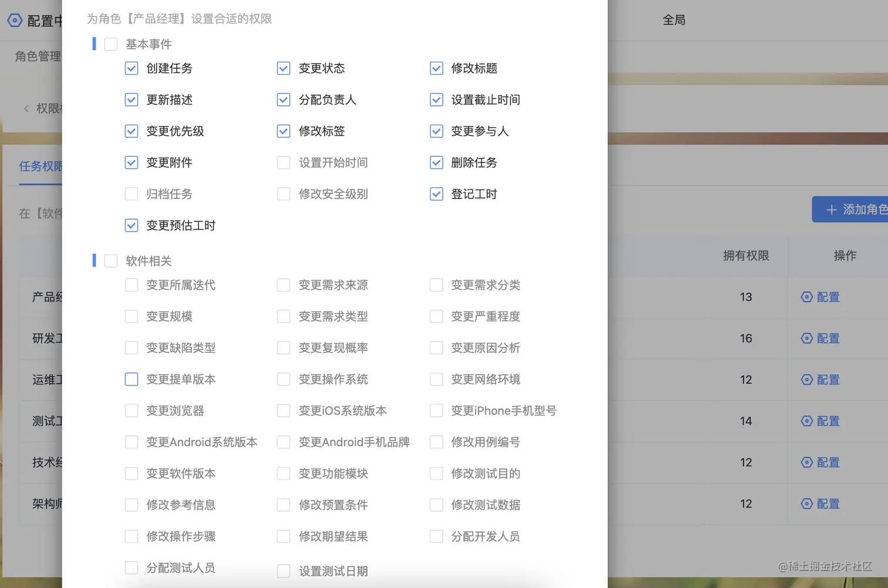Viewport: 888px width, 588px height.
Task: Check 修改参考信息 checkbox
Action: click(x=132, y=505)
